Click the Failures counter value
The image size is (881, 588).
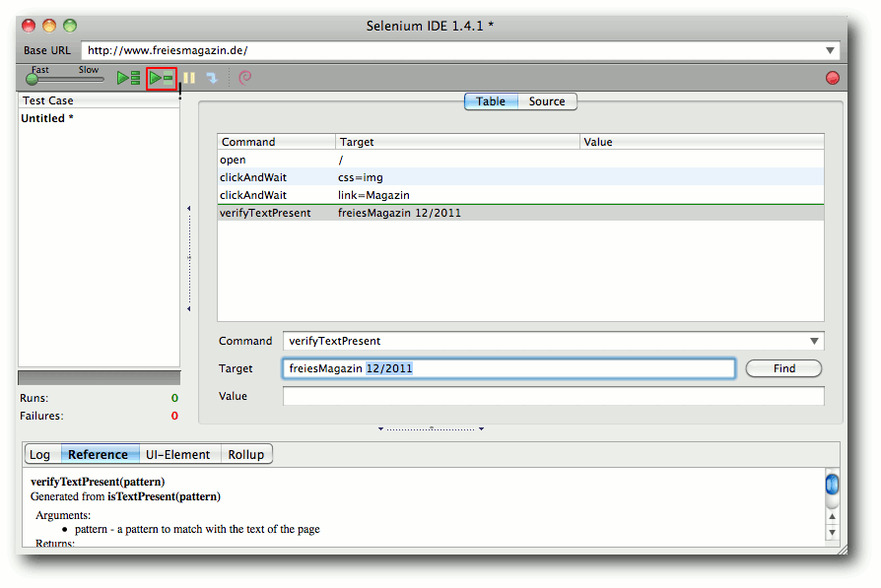pos(174,417)
